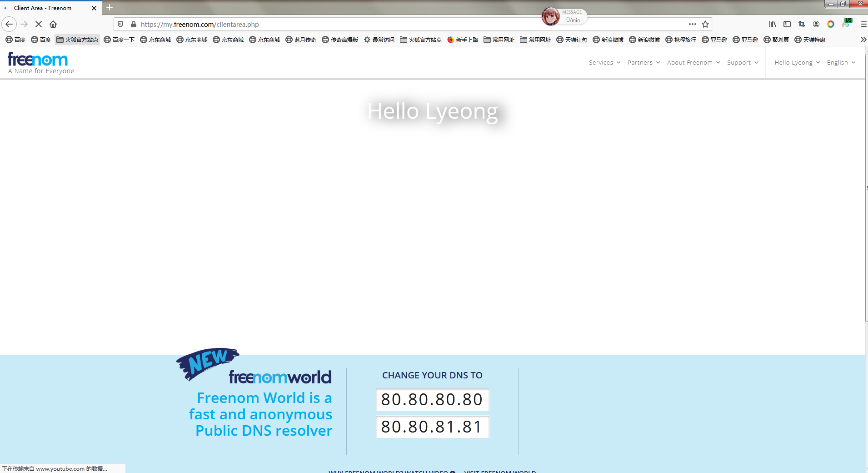Open the page actions three-dot menu
868x473 pixels.
click(692, 24)
